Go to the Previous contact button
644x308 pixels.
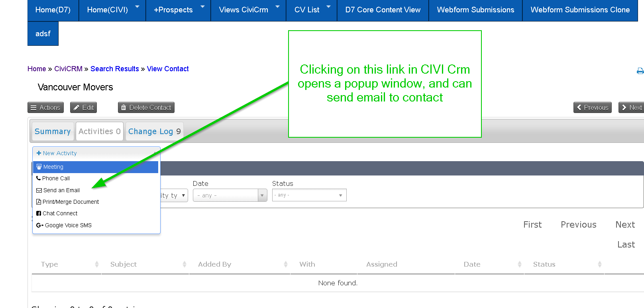click(x=593, y=107)
